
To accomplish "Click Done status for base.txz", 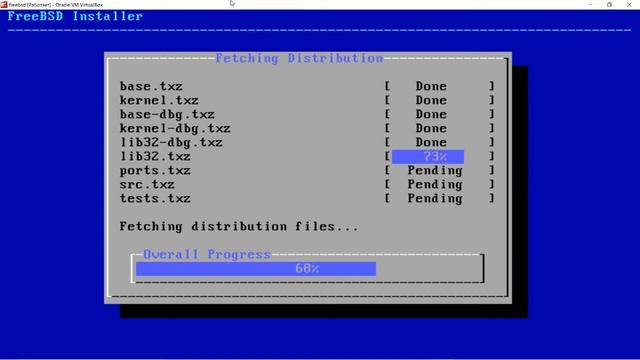I will point(431,87).
